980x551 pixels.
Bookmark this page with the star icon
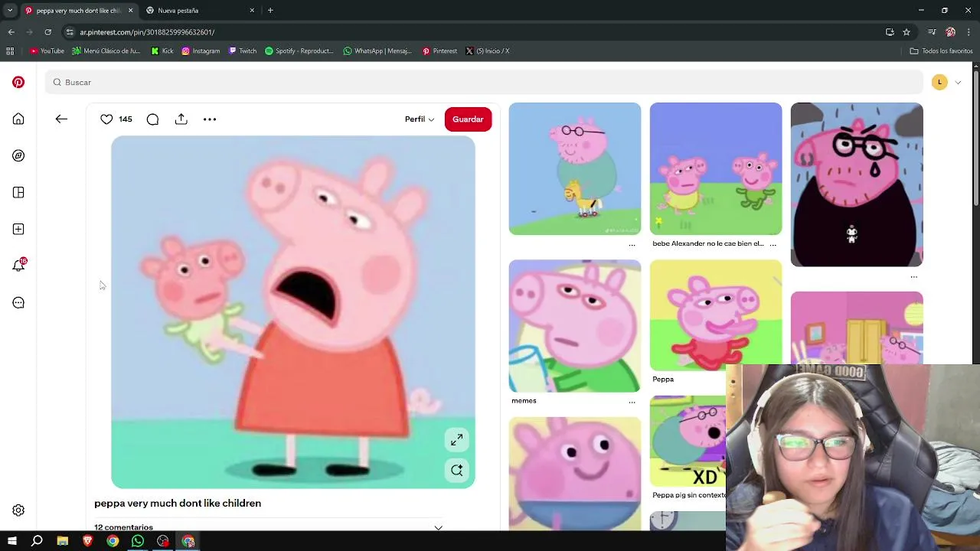[x=906, y=32]
